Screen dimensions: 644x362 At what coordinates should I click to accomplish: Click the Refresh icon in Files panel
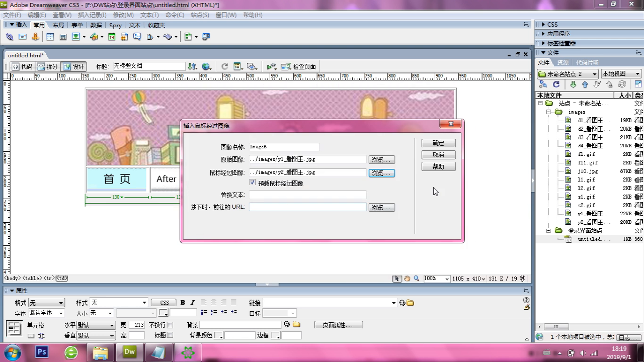[556, 84]
